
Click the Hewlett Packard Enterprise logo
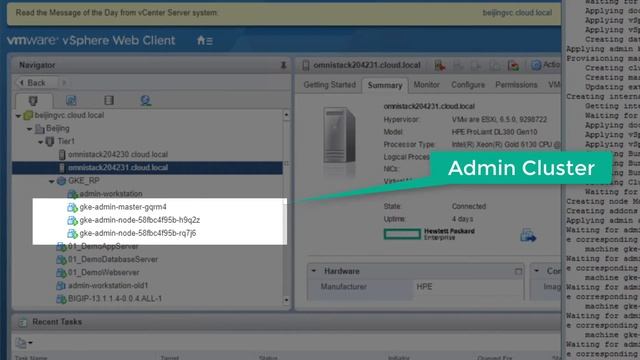click(429, 234)
